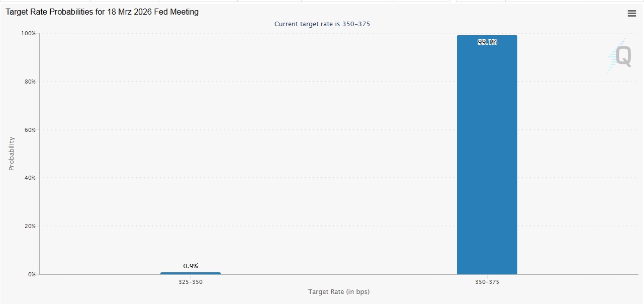Click empty plot area between the two bars

coord(337,201)
